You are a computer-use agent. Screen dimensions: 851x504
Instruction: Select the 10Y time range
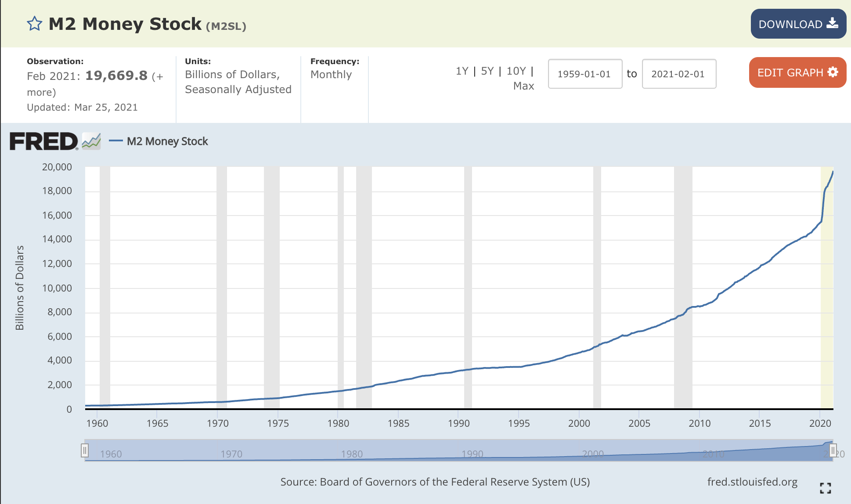[515, 71]
